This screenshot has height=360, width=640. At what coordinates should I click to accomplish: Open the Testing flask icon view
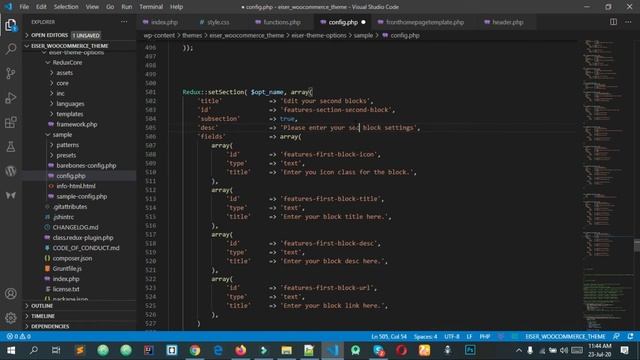[11, 147]
